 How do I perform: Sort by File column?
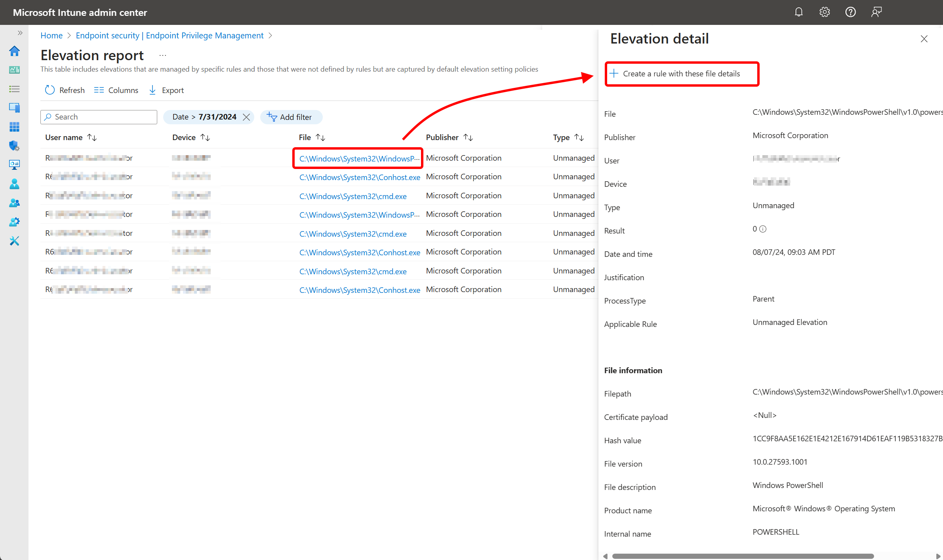312,137
